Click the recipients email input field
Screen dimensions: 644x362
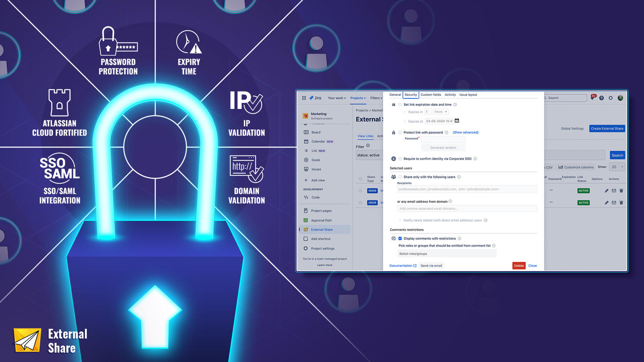[x=467, y=189]
